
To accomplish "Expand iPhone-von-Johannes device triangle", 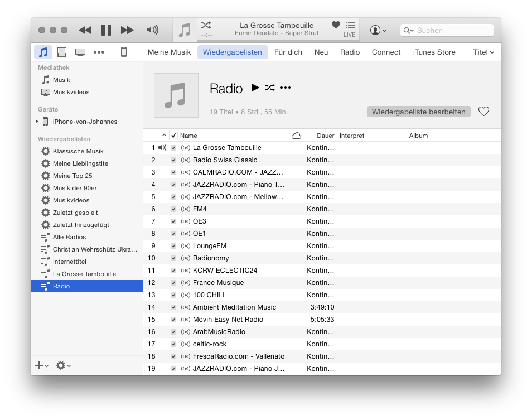I will tap(37, 122).
